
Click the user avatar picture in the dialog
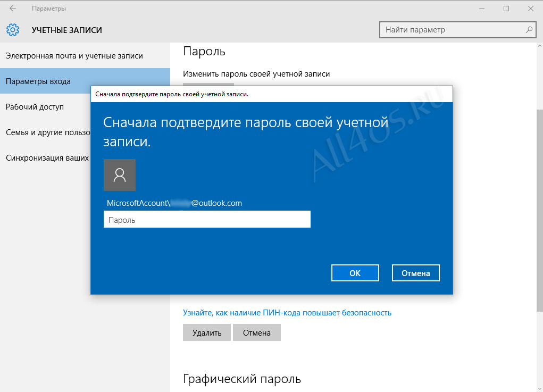click(x=120, y=175)
